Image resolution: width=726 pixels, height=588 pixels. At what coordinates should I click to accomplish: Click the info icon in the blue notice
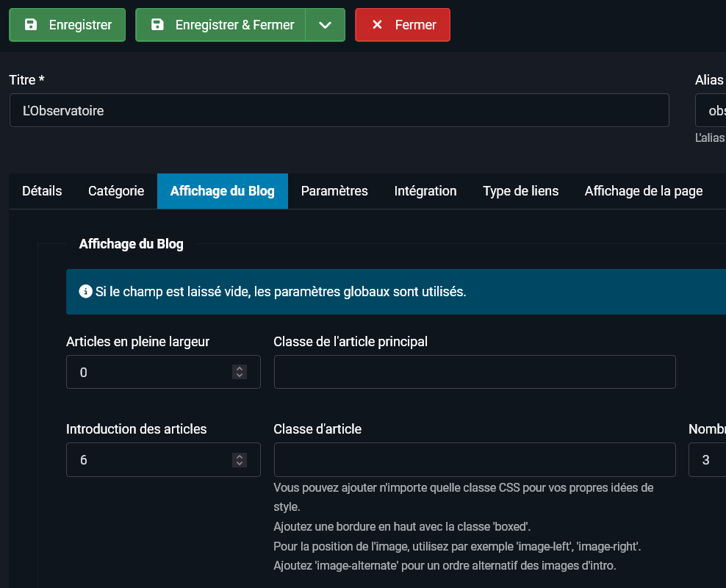pos(86,292)
